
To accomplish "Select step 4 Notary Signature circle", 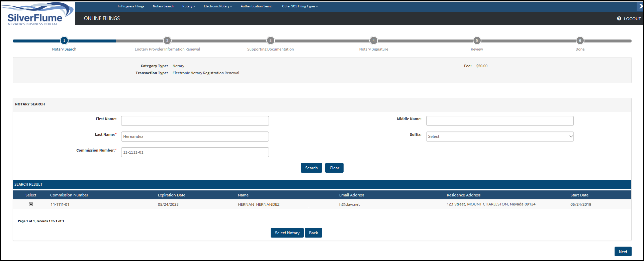I will pyautogui.click(x=374, y=40).
